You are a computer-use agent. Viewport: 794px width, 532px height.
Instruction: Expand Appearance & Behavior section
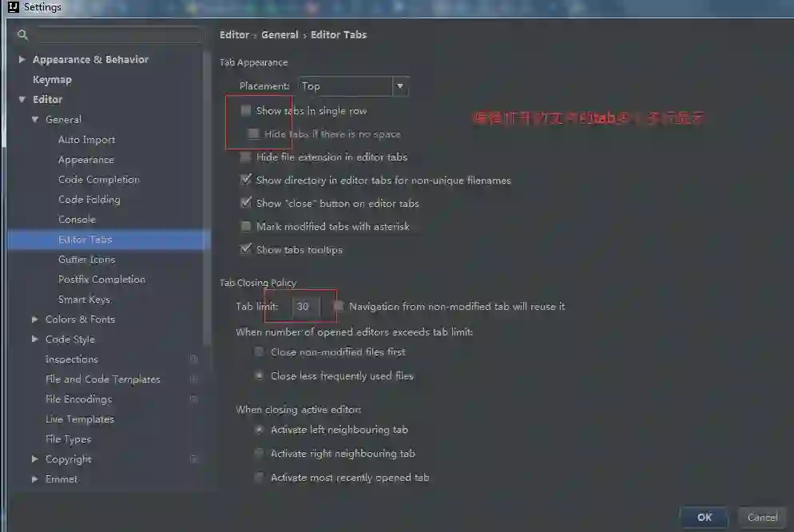click(22, 59)
